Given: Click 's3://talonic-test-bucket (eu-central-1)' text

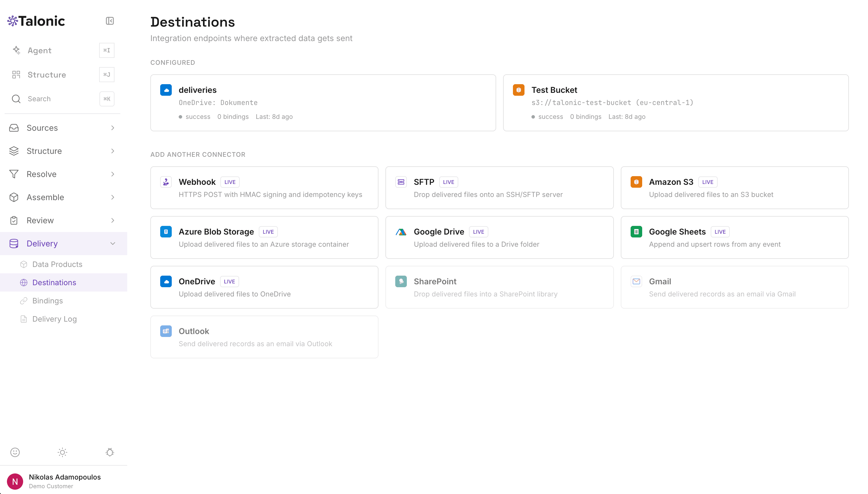Looking at the screenshot, I should pos(612,102).
